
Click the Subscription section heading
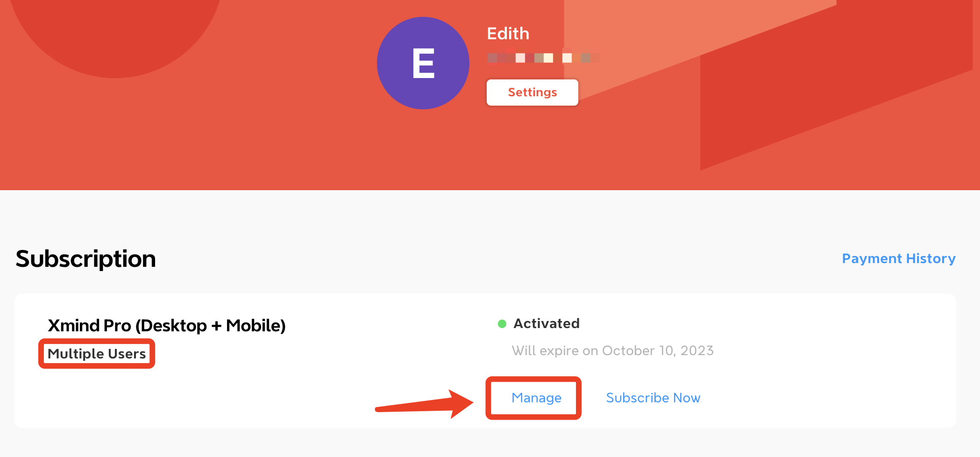85,259
